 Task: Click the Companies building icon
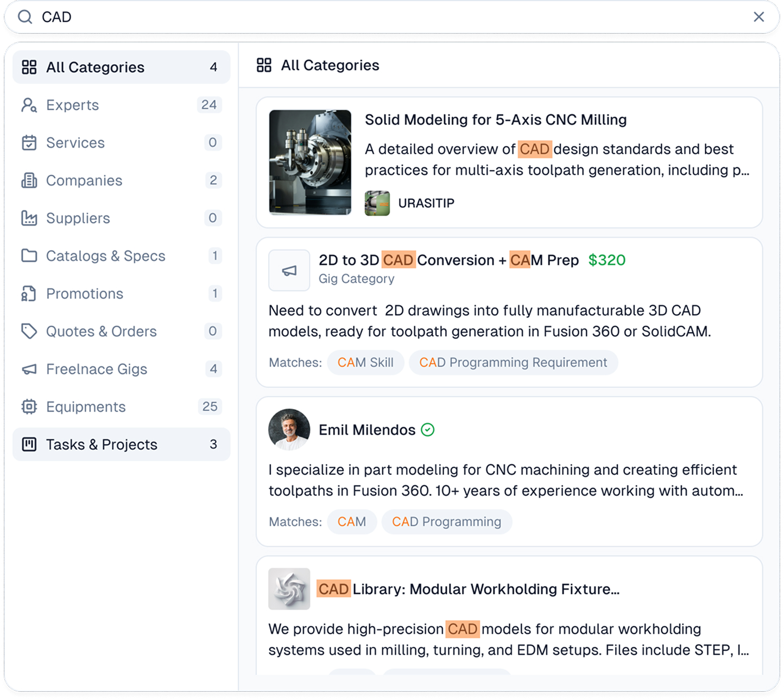[29, 180]
